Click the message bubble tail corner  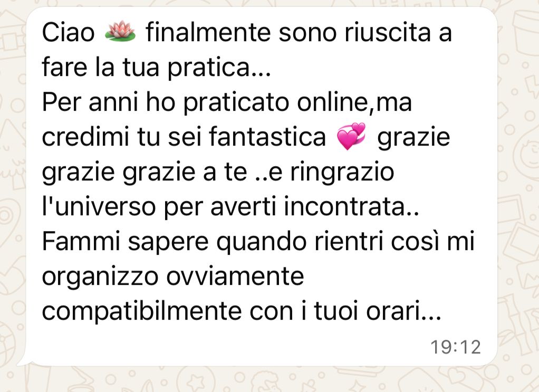click(23, 362)
